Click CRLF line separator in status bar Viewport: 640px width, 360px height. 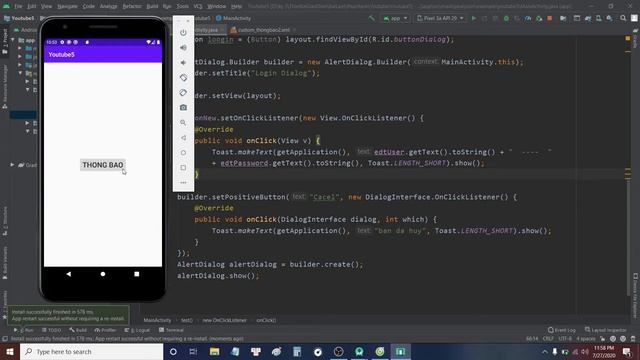[x=548, y=339]
